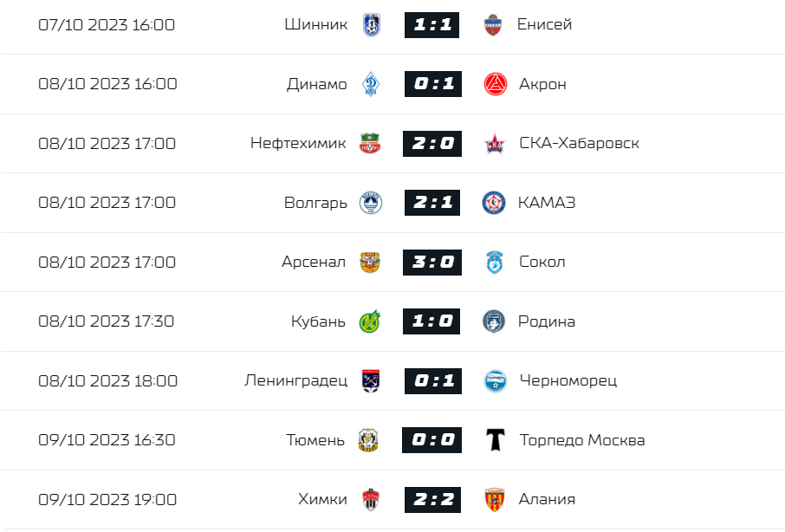Click the Родина team name
The width and height of the screenshot is (785, 532).
coord(546,321)
